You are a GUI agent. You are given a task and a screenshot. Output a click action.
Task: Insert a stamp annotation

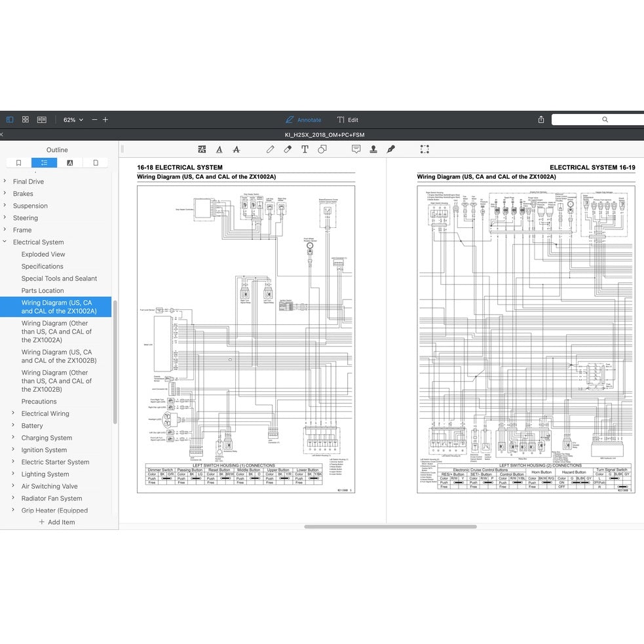point(373,149)
